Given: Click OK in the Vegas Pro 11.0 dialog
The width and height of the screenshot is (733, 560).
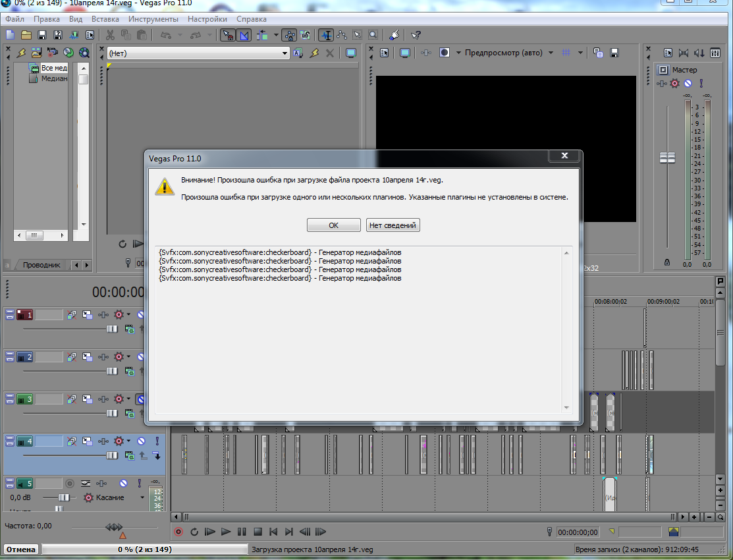Looking at the screenshot, I should (x=333, y=225).
